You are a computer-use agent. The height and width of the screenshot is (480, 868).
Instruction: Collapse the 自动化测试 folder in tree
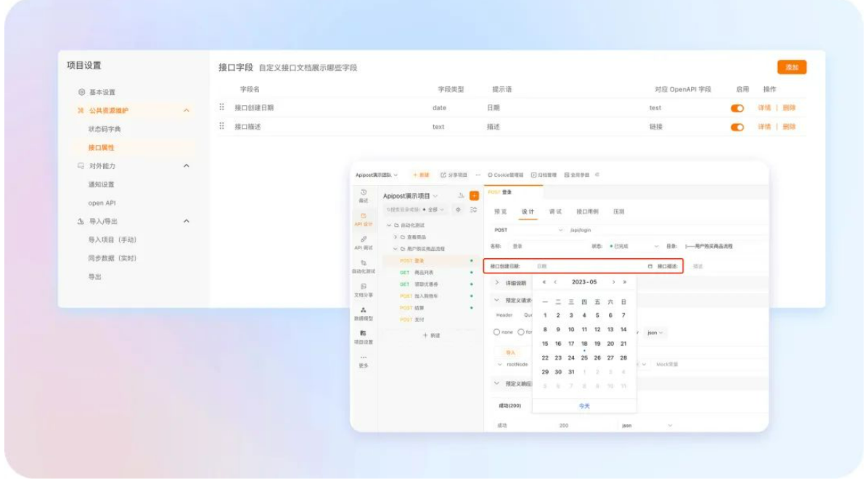[389, 225]
